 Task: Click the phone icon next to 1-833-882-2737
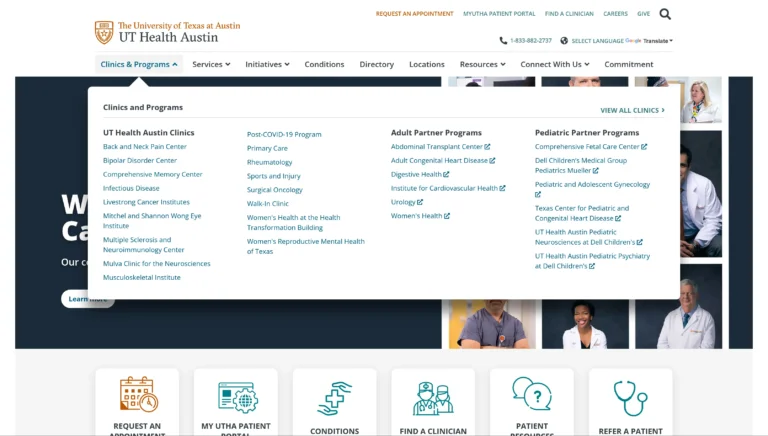tap(503, 41)
